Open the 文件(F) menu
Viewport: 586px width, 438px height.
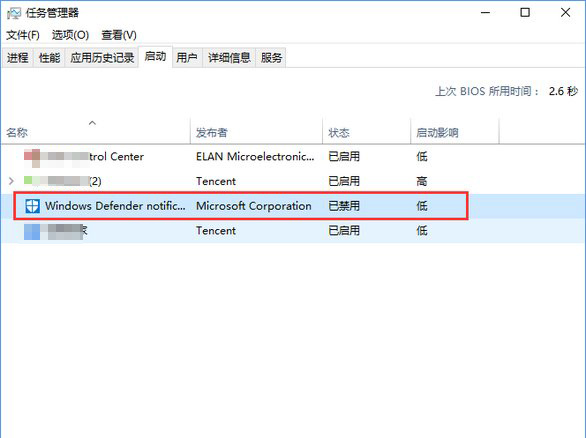tap(23, 35)
